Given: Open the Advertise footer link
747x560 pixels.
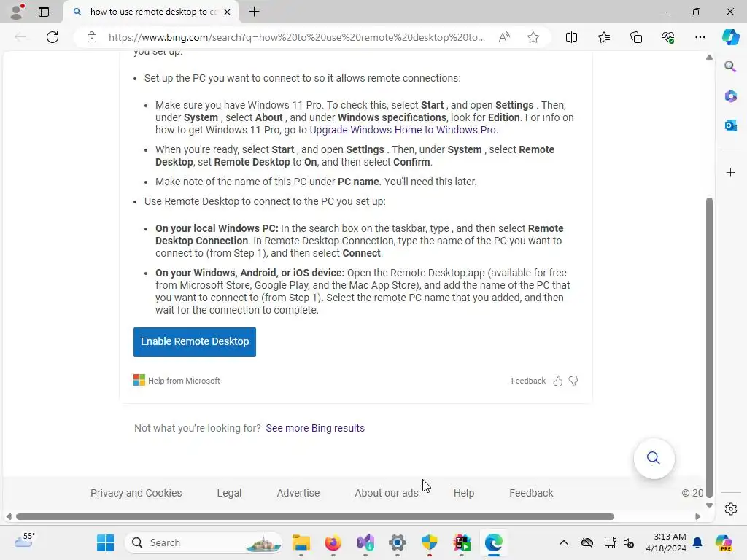Looking at the screenshot, I should (298, 493).
